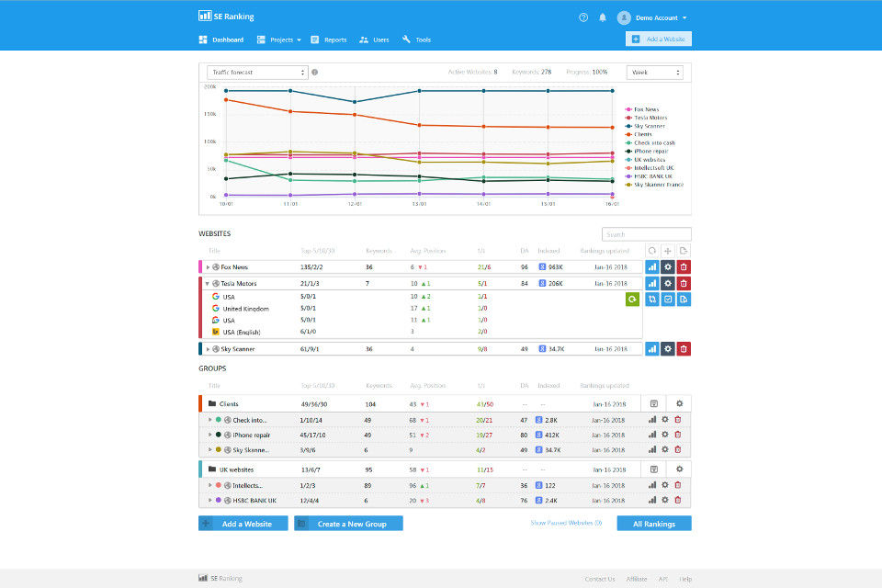The height and width of the screenshot is (588, 882).
Task: Click plus icon in Websites table header
Action: 668,251
